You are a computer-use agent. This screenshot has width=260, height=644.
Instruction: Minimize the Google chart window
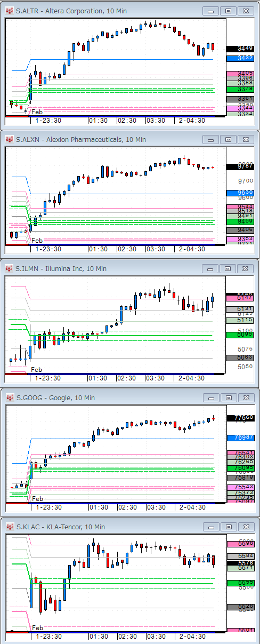(x=212, y=398)
